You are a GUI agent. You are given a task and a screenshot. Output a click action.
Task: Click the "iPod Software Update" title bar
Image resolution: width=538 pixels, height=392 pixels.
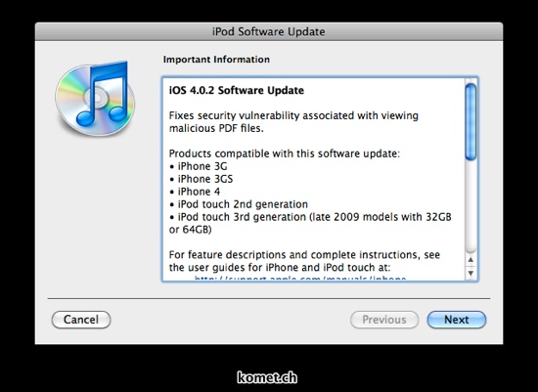[269, 31]
